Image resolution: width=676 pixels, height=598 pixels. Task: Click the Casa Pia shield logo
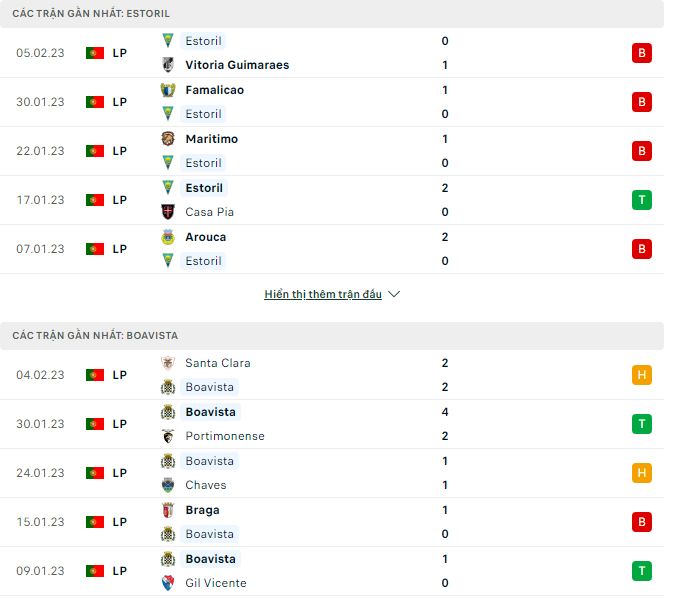pos(168,212)
